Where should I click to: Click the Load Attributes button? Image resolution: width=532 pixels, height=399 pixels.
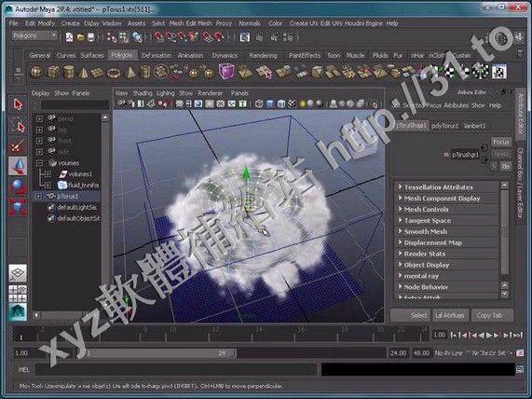pyautogui.click(x=450, y=315)
